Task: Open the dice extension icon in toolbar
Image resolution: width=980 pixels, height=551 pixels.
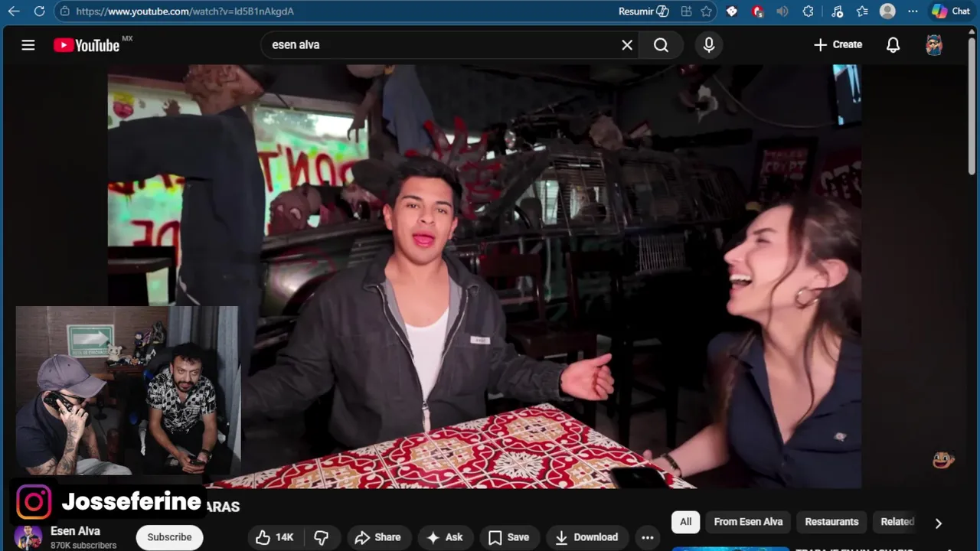Action: point(732,11)
